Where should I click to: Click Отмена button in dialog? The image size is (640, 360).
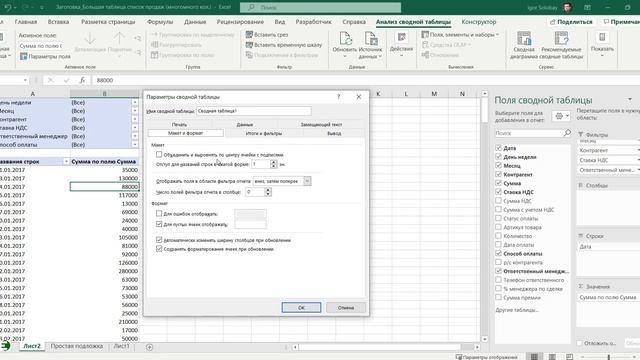(346, 307)
